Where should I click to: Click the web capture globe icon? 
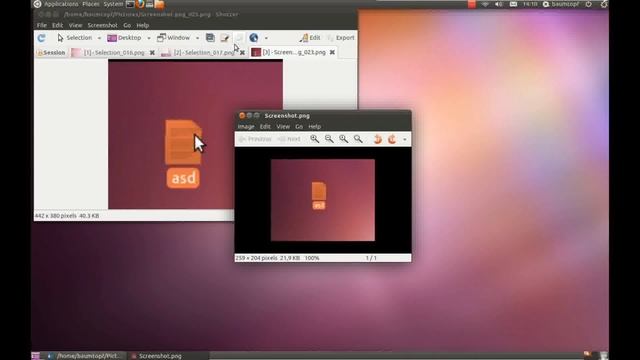click(x=253, y=38)
